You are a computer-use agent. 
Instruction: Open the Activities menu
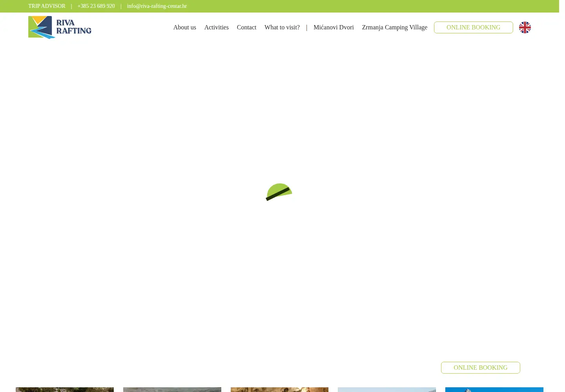pos(216,27)
